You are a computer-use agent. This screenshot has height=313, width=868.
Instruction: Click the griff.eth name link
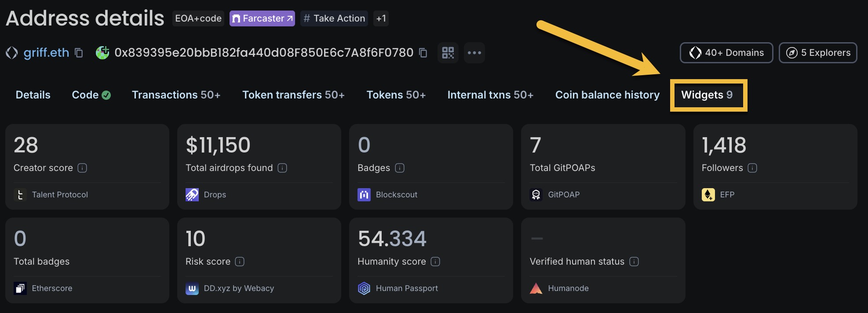click(46, 53)
